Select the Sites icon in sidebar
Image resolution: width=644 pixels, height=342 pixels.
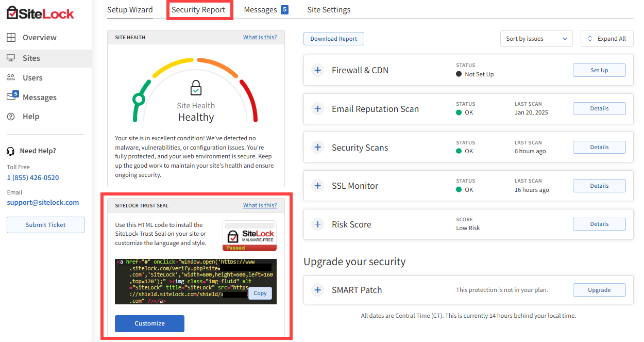[11, 58]
